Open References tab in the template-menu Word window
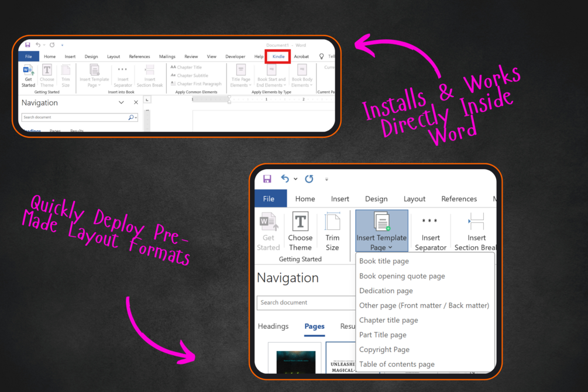Viewport: 588px width, 392px height. click(x=459, y=199)
